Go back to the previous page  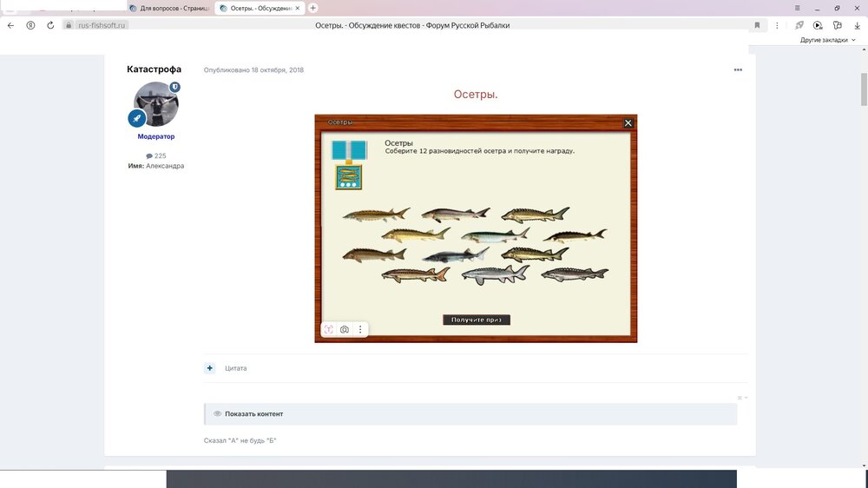coord(10,25)
